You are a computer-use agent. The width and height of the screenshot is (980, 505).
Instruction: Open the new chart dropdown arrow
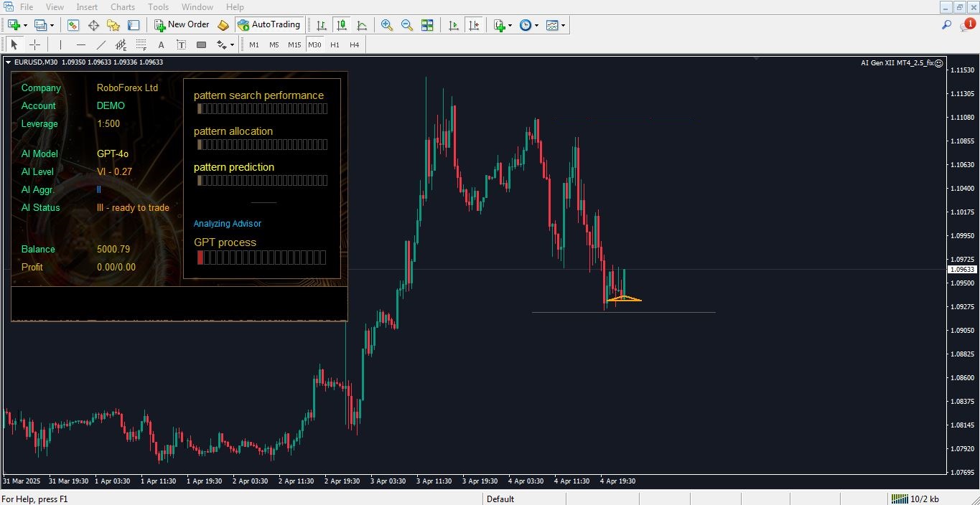coord(26,25)
